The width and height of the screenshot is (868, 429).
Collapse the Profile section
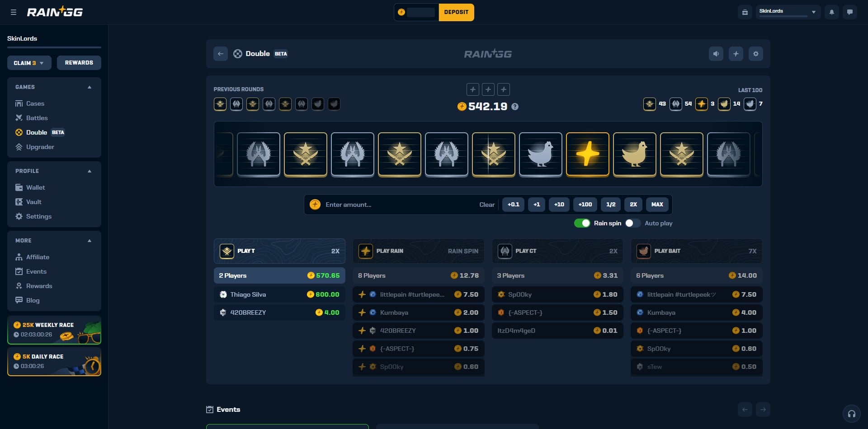click(90, 171)
